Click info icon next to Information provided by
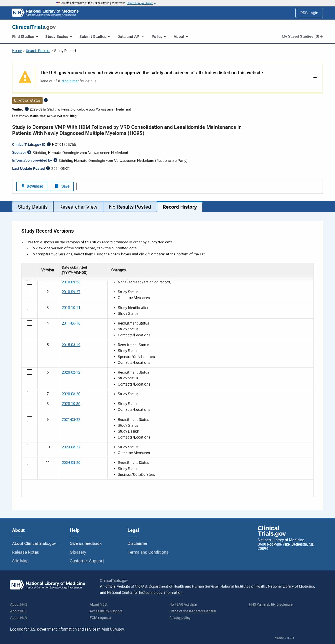The height and width of the screenshot is (644, 335). pos(55,160)
